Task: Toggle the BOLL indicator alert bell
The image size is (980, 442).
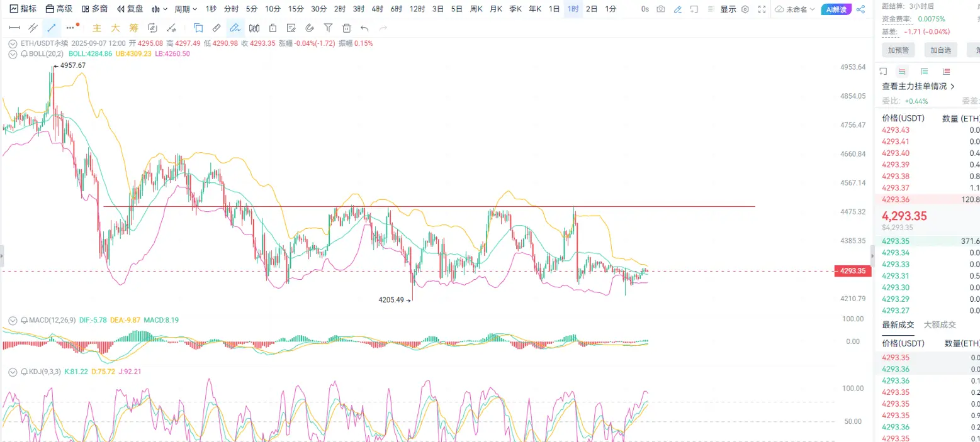Action: coord(25,54)
